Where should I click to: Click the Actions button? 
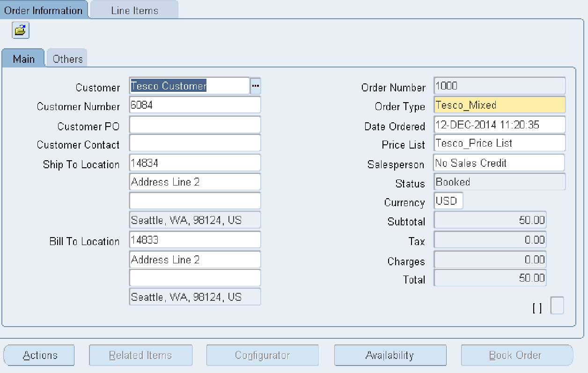pos(39,355)
